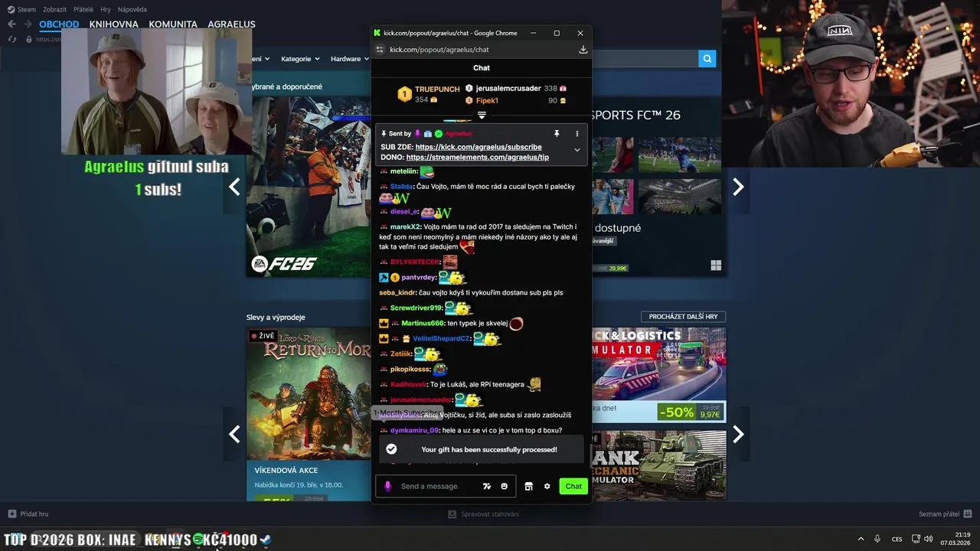Collapse the gift leaderboard handle
Screen dimensions: 980x551
point(482,115)
